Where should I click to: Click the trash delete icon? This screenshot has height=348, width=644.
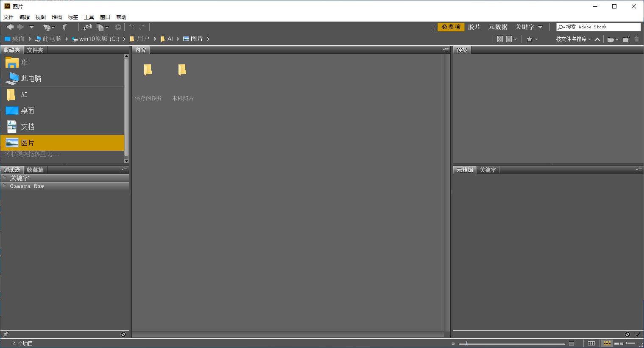(636, 39)
